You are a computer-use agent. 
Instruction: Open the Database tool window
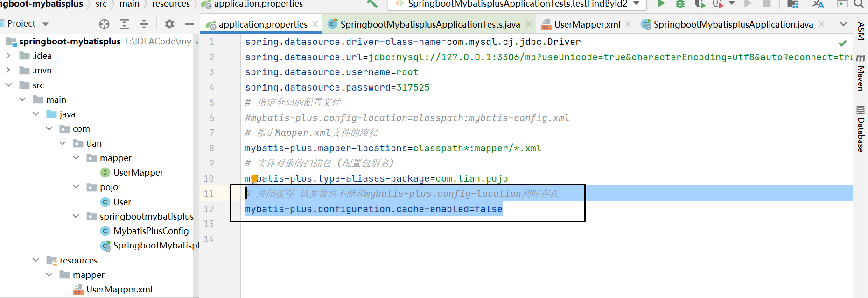coord(861,129)
